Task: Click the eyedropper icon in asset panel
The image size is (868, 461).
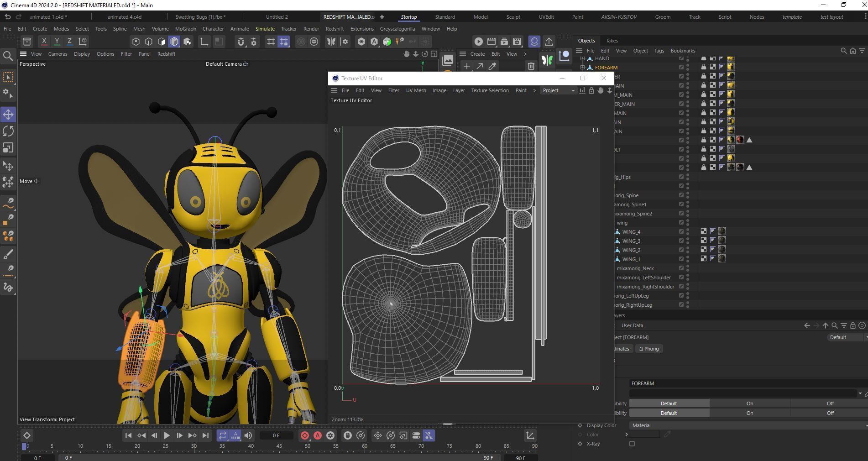Action: coord(492,66)
